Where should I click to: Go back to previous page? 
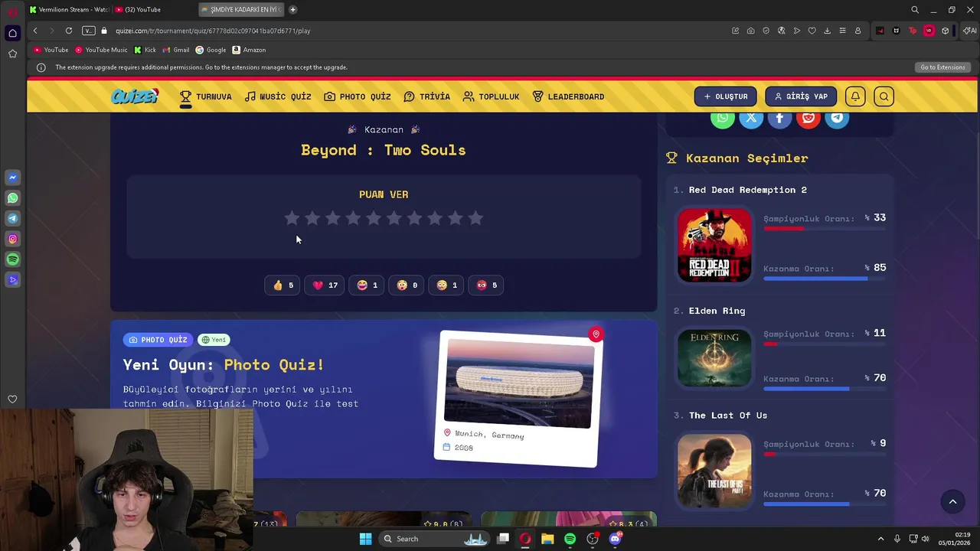pyautogui.click(x=35, y=31)
